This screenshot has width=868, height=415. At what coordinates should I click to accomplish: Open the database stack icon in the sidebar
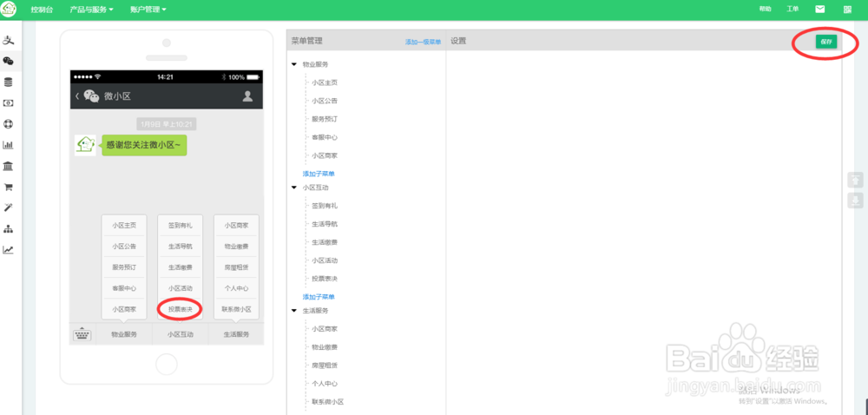pyautogui.click(x=8, y=82)
